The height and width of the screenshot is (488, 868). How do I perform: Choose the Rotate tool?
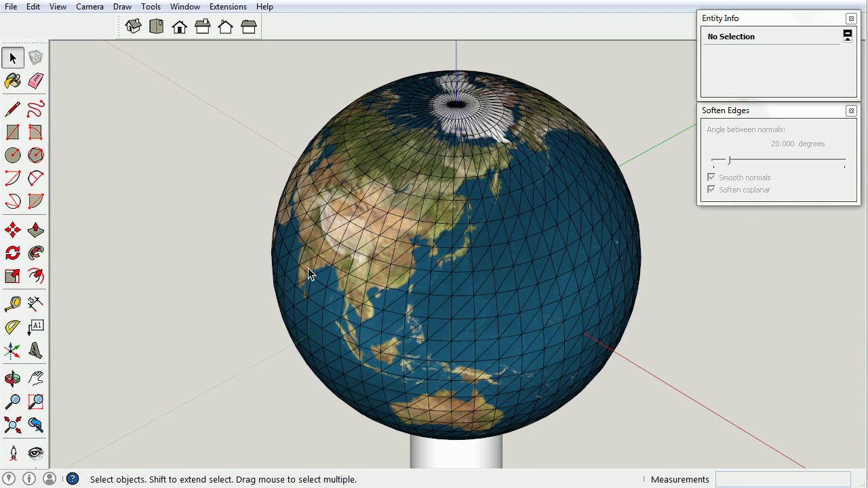(12, 253)
